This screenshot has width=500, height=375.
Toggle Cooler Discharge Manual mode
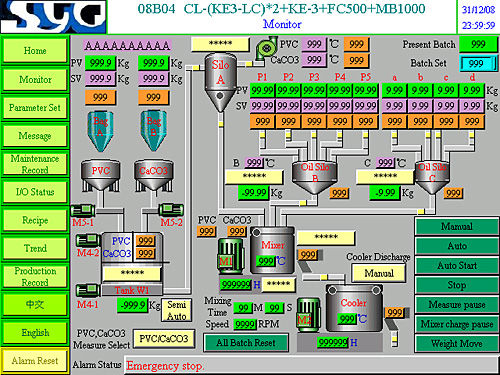[379, 273]
